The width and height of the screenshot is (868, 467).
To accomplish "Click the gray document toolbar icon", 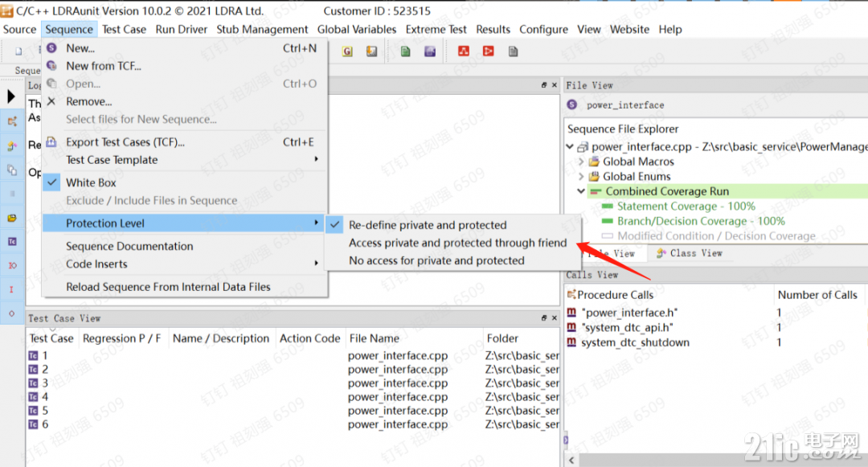I will 513,51.
